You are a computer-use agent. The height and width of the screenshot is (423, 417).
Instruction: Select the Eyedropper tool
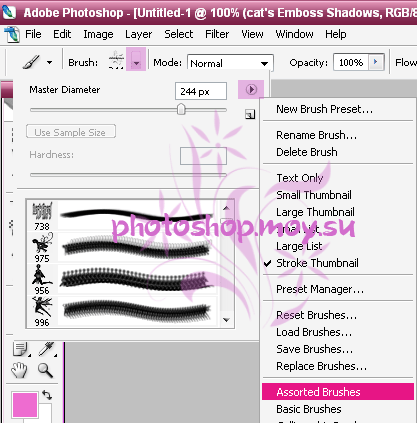[x=47, y=349]
